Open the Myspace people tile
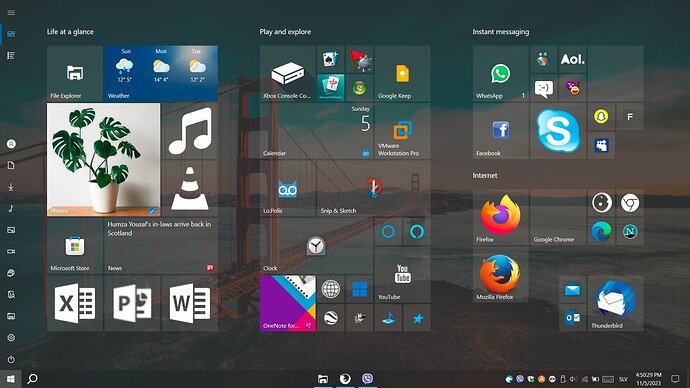The width and height of the screenshot is (690, 388). tap(601, 145)
